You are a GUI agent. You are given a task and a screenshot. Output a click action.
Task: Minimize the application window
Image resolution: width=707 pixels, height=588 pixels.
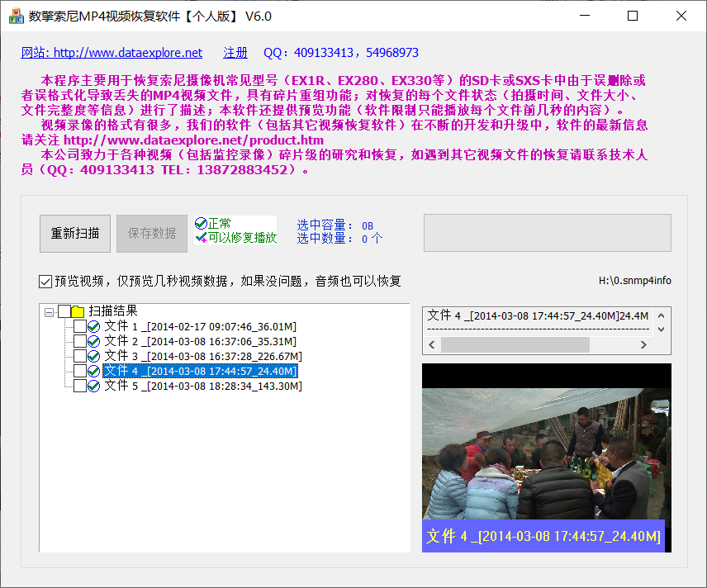[585, 16]
